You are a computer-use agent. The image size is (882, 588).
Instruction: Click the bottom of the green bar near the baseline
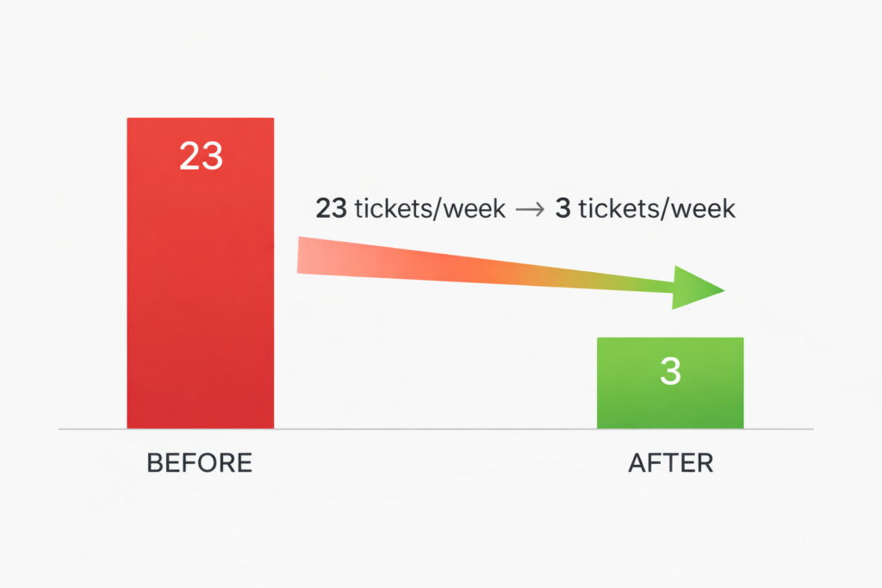[x=670, y=421]
